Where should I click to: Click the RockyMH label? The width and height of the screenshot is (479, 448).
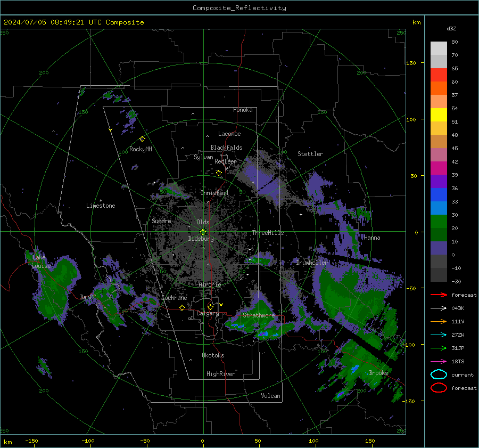[x=141, y=149]
